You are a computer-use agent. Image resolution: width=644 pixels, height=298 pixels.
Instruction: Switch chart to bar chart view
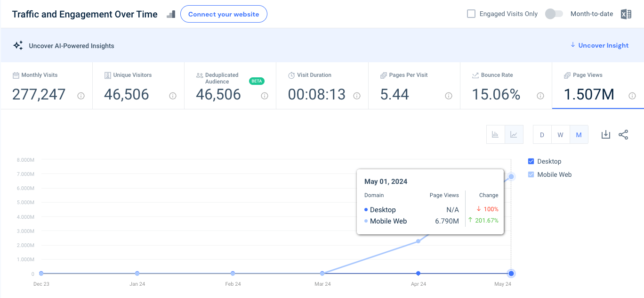pyautogui.click(x=495, y=134)
